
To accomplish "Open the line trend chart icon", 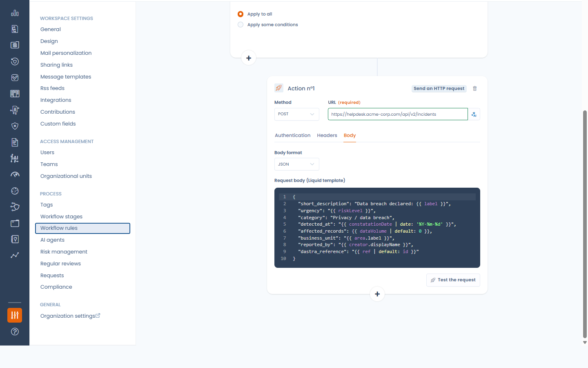I will click(15, 256).
